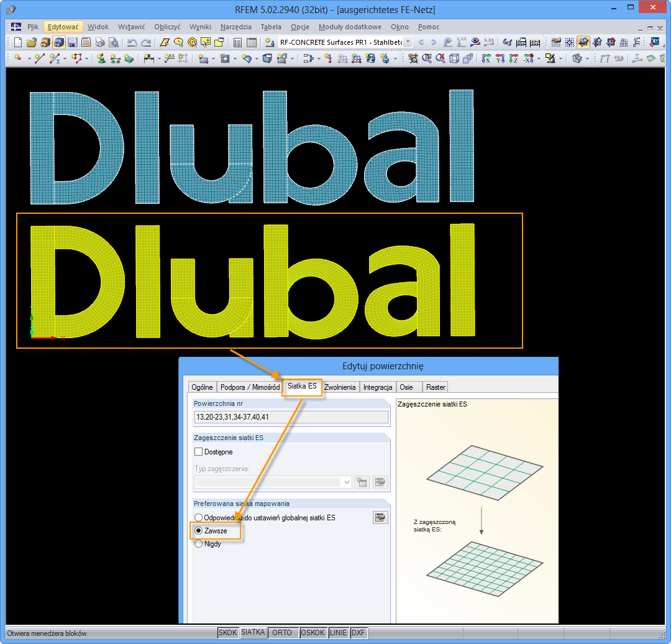Go to previous load case arrow

(x=421, y=42)
